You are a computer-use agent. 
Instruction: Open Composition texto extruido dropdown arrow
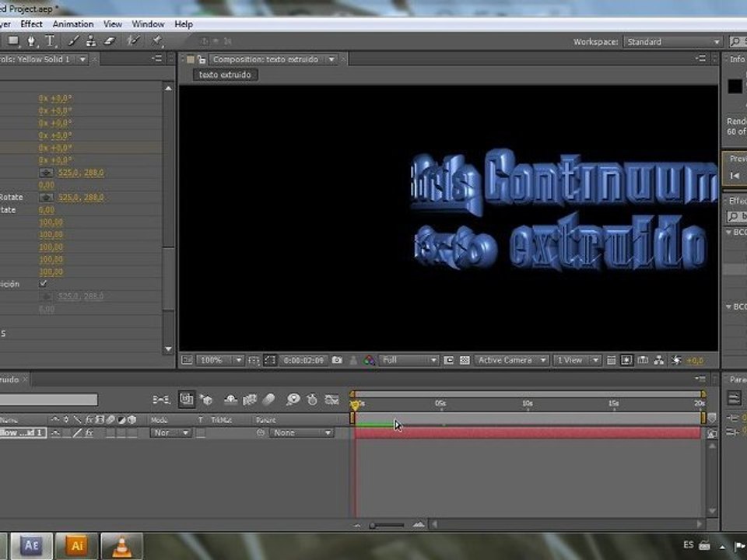[x=331, y=60]
